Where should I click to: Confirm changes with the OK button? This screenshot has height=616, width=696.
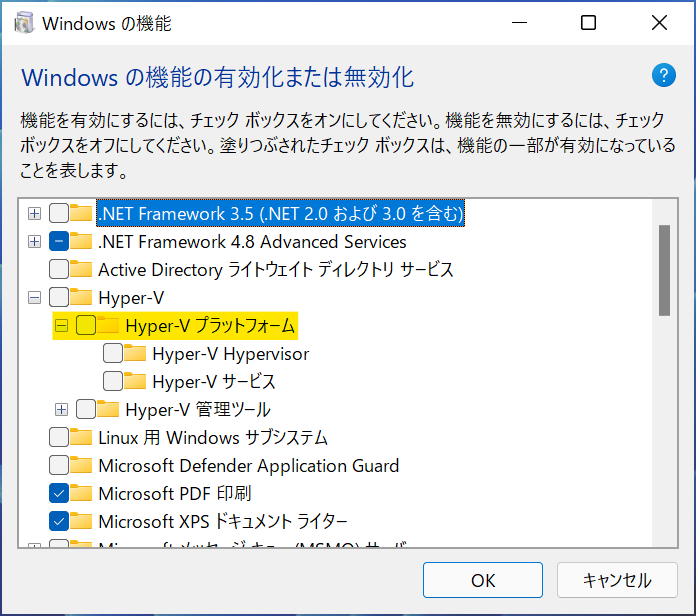tap(482, 580)
